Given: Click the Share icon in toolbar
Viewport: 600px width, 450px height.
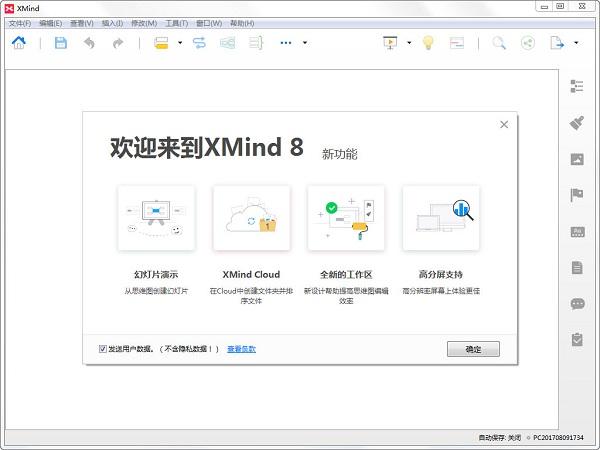Looking at the screenshot, I should point(528,43).
